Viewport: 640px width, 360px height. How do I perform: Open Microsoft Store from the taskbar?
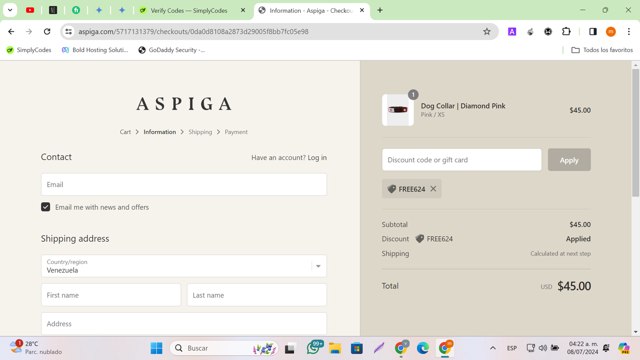coord(357,348)
